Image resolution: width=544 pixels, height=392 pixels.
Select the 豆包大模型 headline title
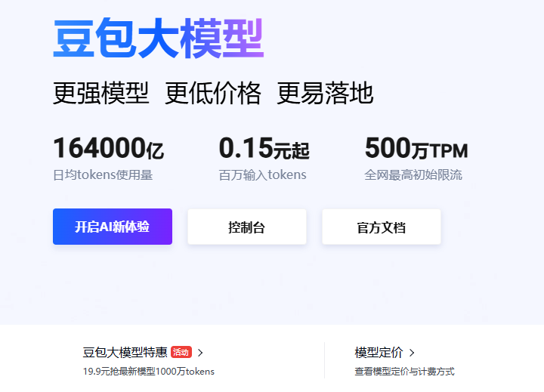click(x=159, y=39)
